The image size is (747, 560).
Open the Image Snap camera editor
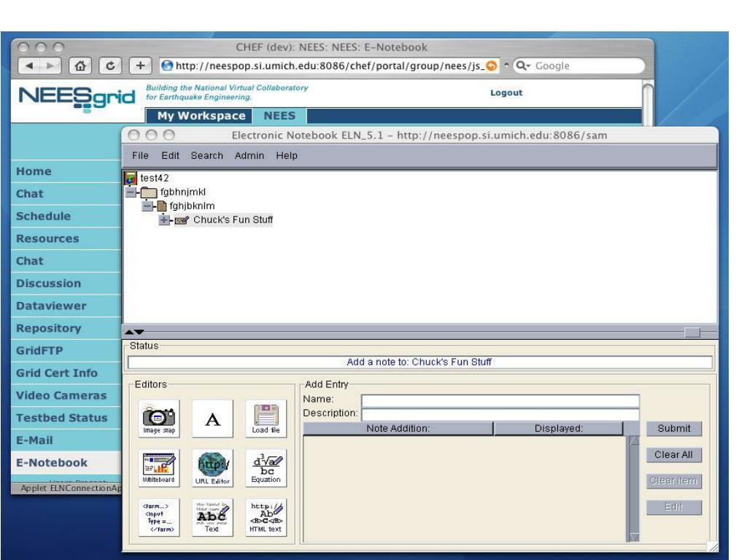coord(159,419)
